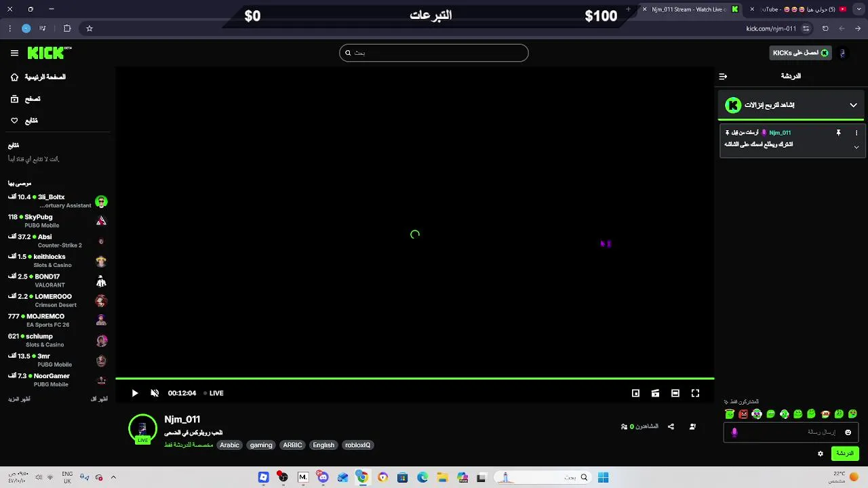Insert the red angry emote
Viewport: 868px width, 488px height.
(743, 414)
